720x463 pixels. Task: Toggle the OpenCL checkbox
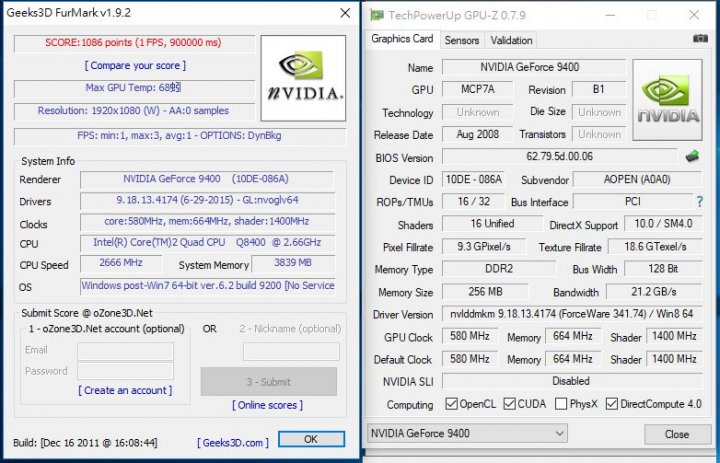point(451,404)
